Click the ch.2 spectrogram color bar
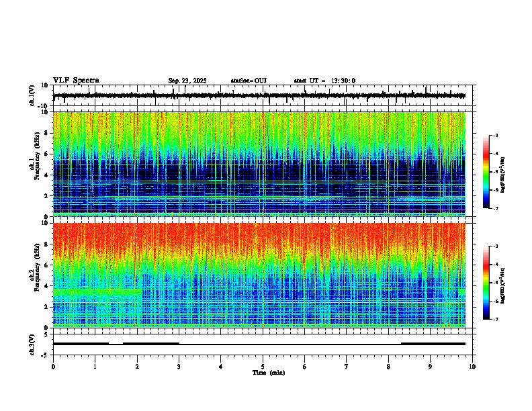The width and height of the screenshot is (532, 411). [x=486, y=283]
